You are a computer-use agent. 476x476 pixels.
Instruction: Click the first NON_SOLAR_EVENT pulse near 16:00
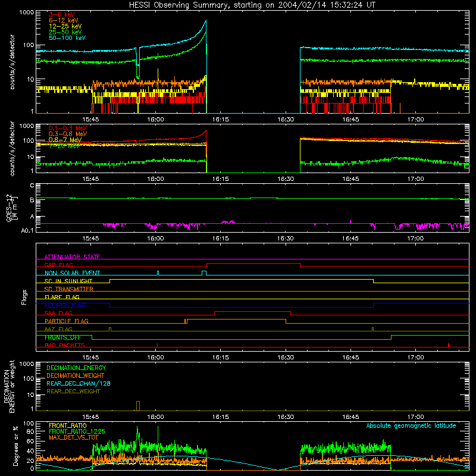pos(158,273)
